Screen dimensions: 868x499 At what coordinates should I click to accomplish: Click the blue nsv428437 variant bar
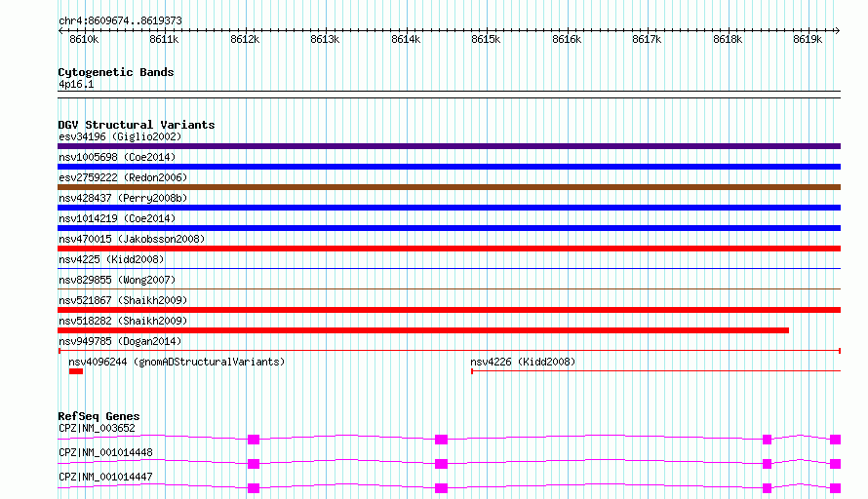click(x=449, y=208)
